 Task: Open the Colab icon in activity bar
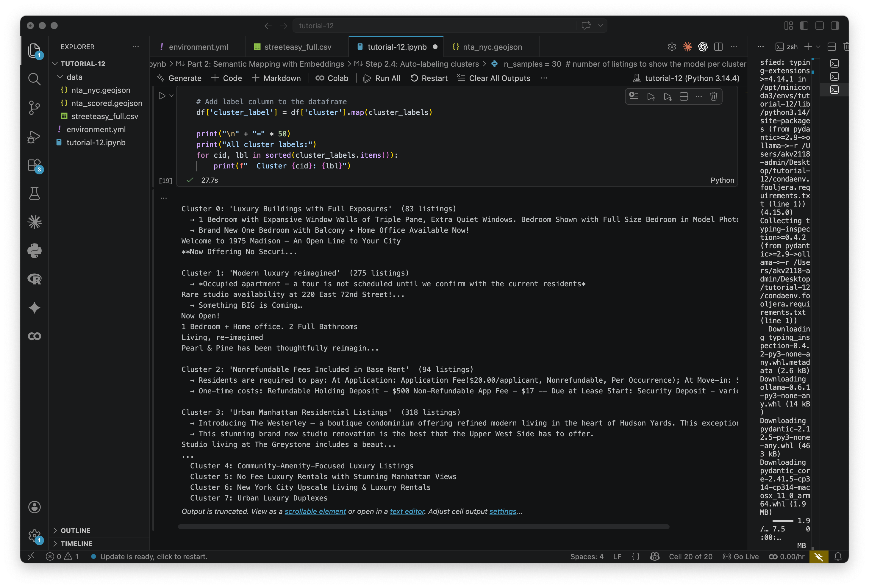point(35,336)
